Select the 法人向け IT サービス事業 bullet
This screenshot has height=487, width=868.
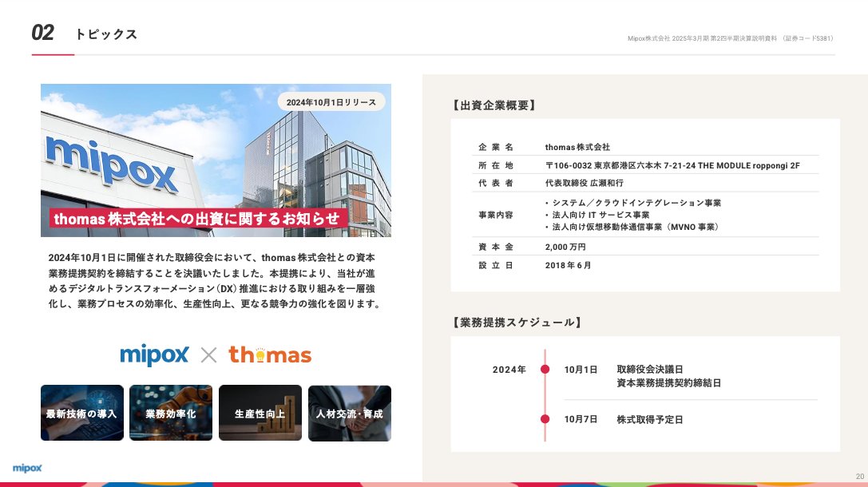click(597, 215)
